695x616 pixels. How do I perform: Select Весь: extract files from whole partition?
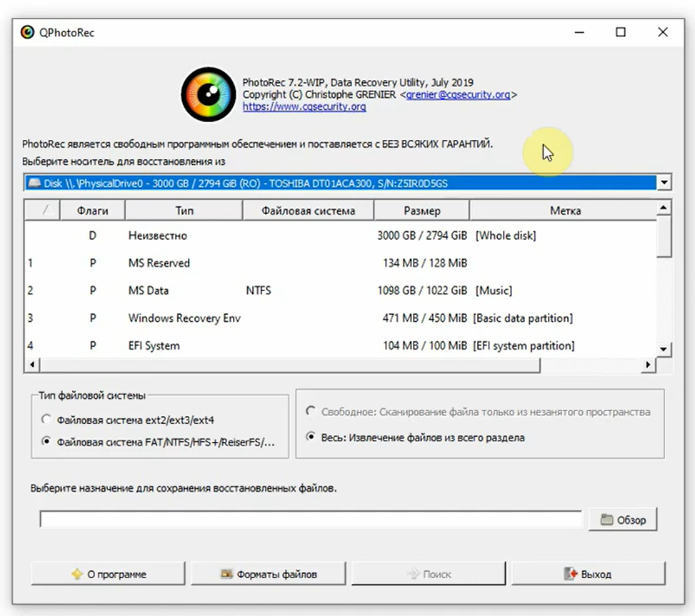click(311, 437)
